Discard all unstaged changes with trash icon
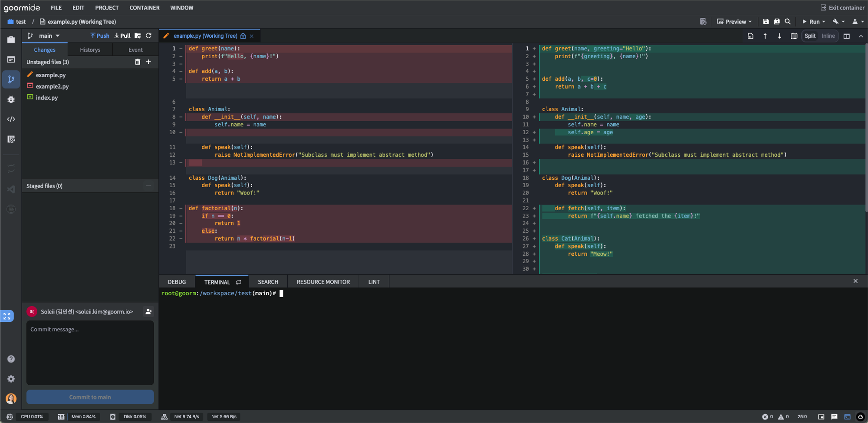Viewport: 868px width, 423px height. pos(138,62)
